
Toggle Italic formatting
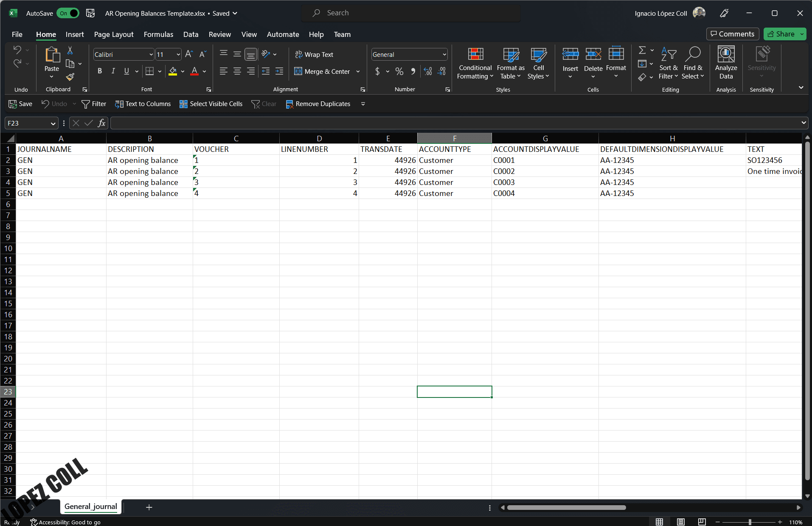(x=113, y=71)
